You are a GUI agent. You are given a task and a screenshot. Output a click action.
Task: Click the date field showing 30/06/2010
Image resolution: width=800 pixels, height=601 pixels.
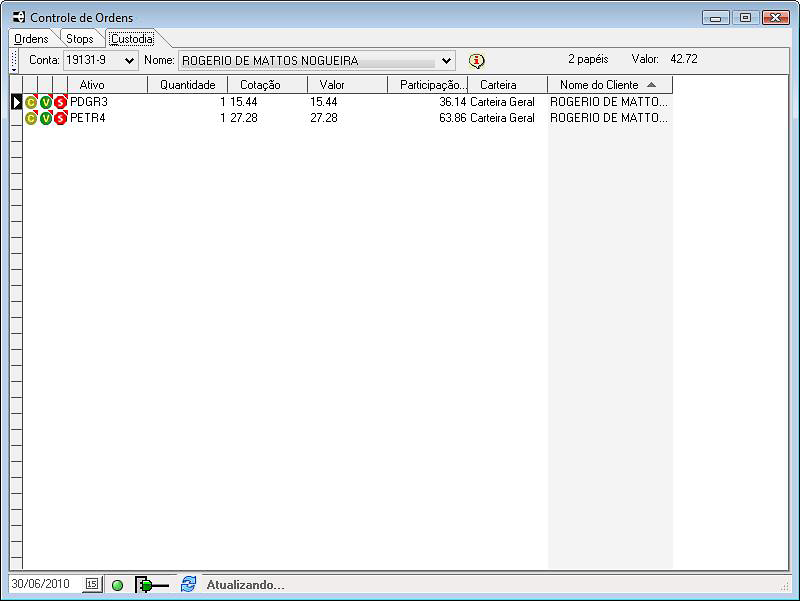click(41, 584)
